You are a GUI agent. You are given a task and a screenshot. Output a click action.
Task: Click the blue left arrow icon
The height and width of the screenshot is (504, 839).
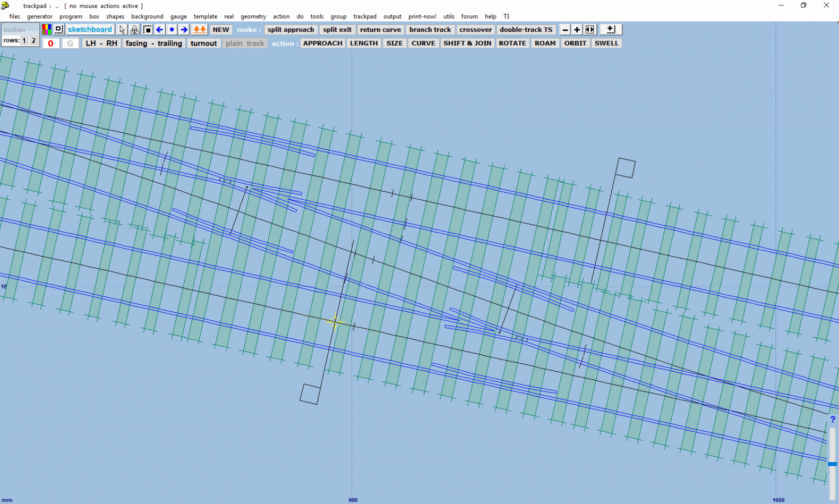[x=159, y=30]
